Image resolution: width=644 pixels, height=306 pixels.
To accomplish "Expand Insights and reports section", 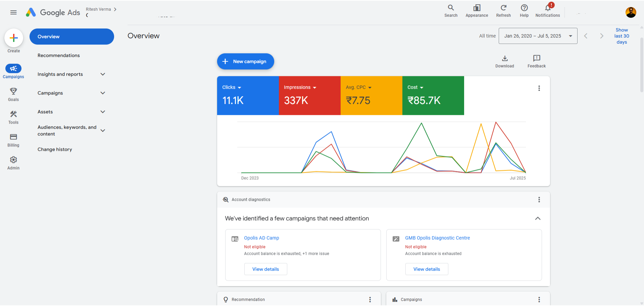I will 103,74.
